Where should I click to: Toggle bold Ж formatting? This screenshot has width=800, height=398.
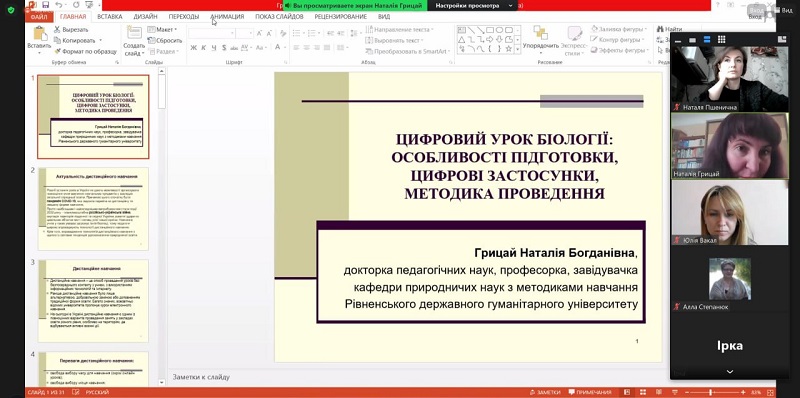click(193, 47)
